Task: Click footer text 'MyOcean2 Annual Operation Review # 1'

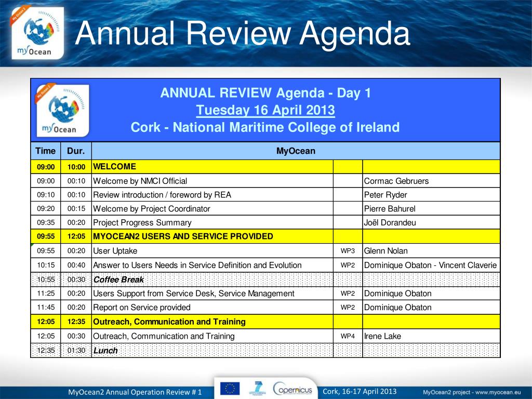Action: pyautogui.click(x=135, y=392)
